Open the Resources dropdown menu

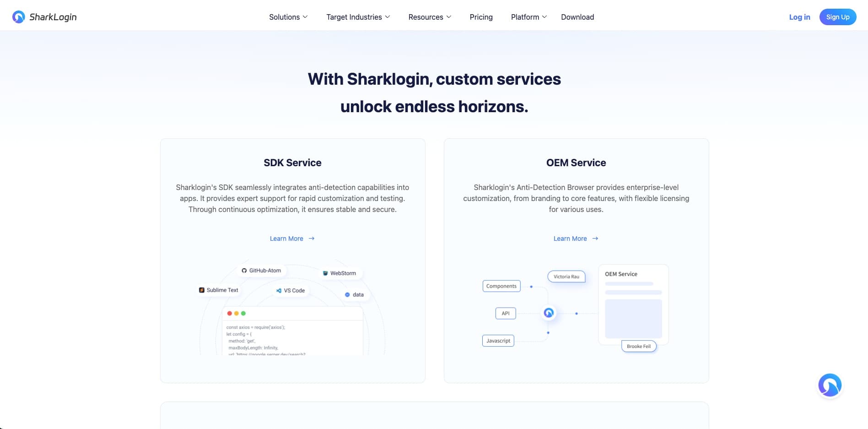point(430,17)
